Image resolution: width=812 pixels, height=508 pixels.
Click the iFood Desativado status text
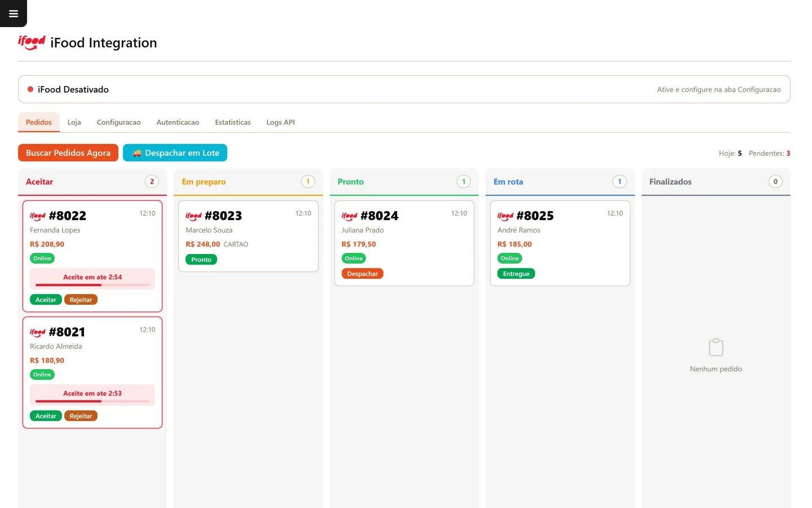pyautogui.click(x=73, y=89)
